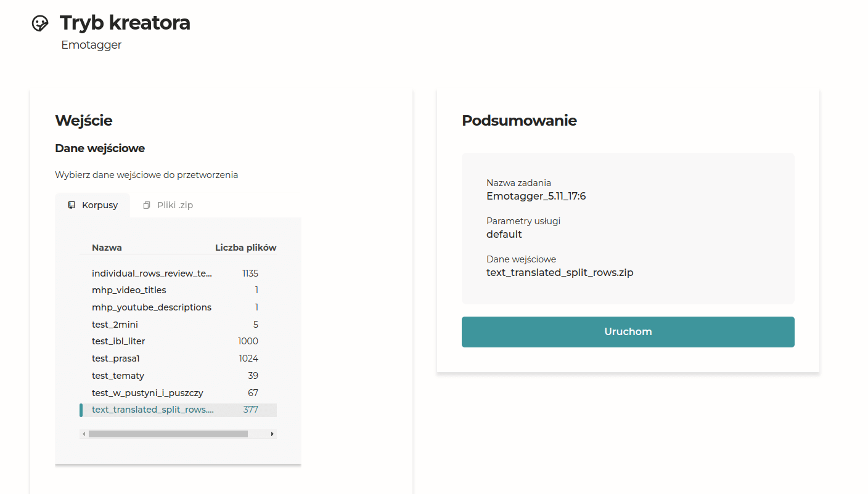The image size is (868, 494).
Task: Pick the test_w_pustyni_i_puszczy corpus
Action: [178, 393]
